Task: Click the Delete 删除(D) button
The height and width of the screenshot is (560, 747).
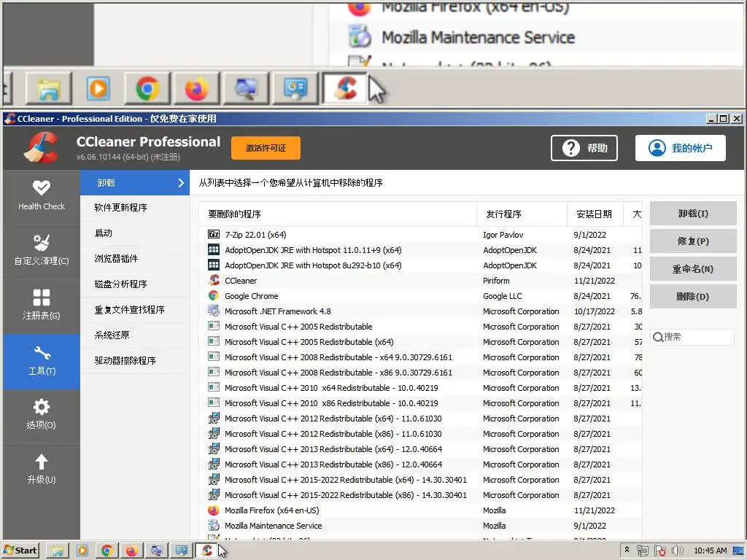Action: (693, 297)
